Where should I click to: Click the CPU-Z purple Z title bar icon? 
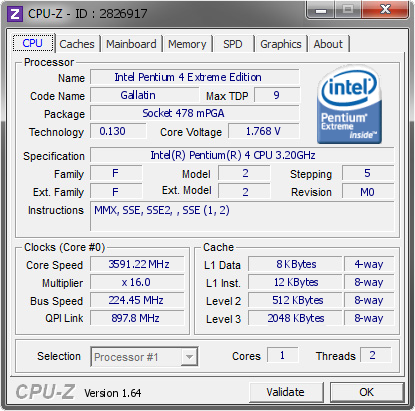(x=15, y=14)
